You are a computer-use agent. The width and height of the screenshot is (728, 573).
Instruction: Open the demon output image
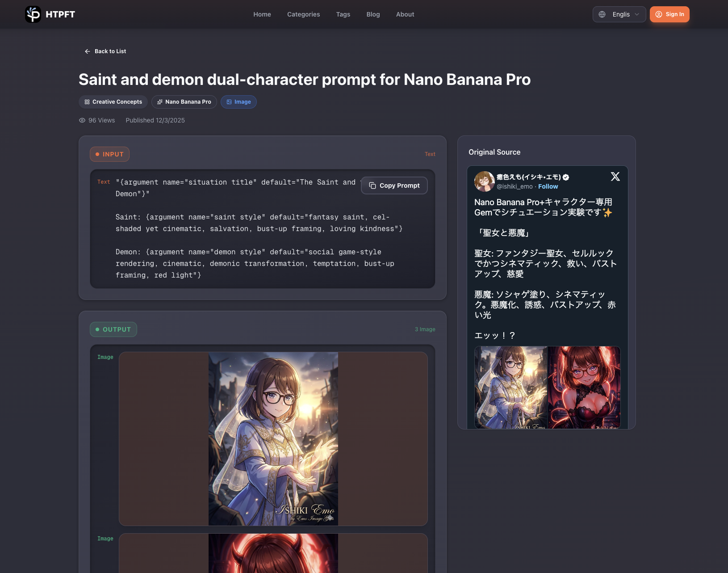[x=273, y=553]
